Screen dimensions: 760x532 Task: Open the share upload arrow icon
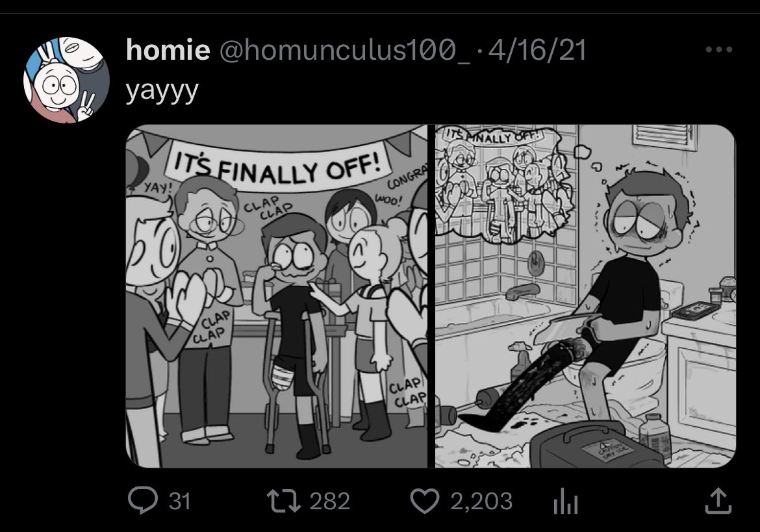[x=718, y=501]
